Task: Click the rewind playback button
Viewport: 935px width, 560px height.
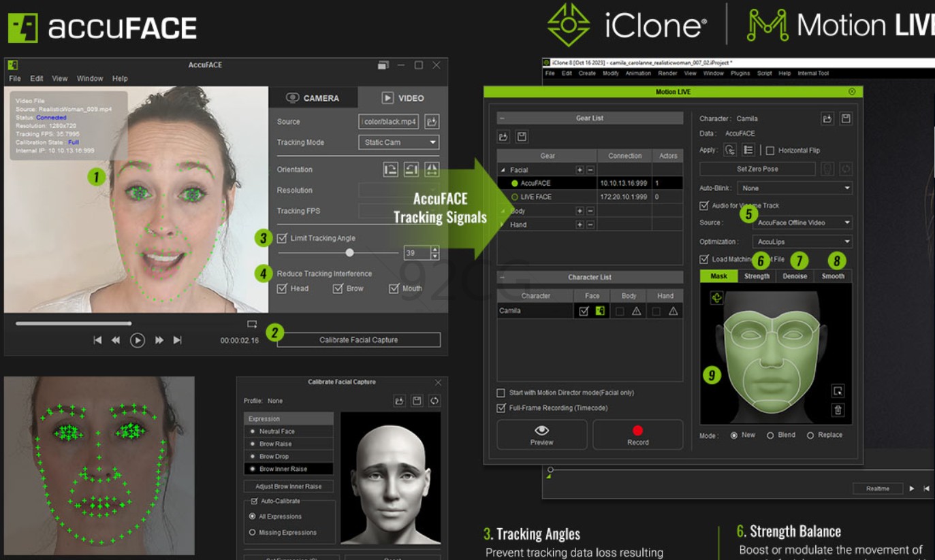Action: [116, 340]
